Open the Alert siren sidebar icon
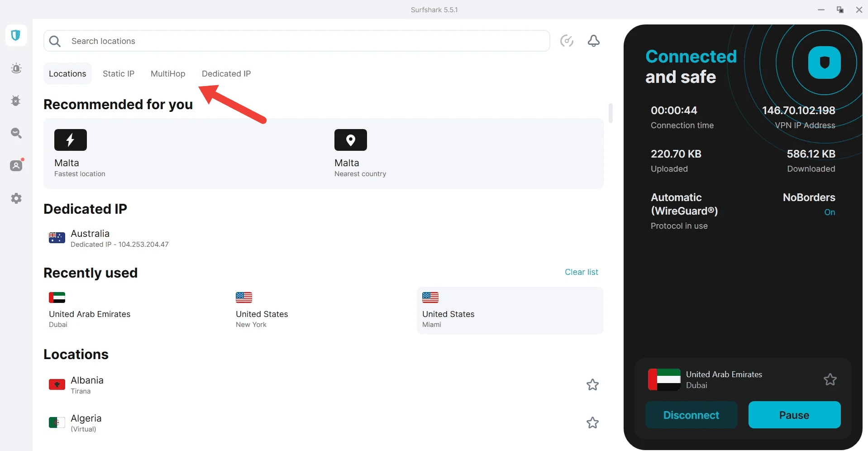This screenshot has width=868, height=451. (16, 68)
